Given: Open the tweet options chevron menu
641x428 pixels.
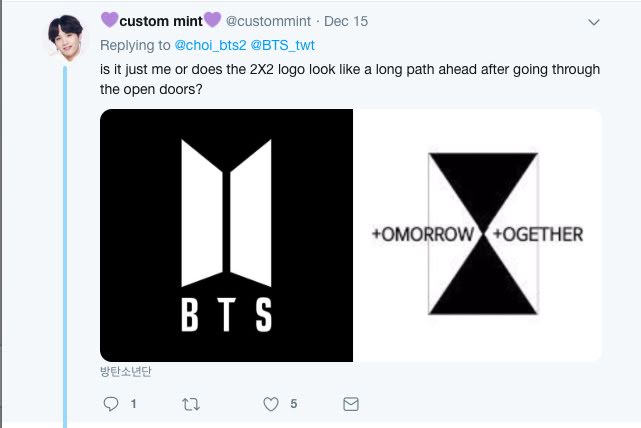Looking at the screenshot, I should (x=594, y=22).
